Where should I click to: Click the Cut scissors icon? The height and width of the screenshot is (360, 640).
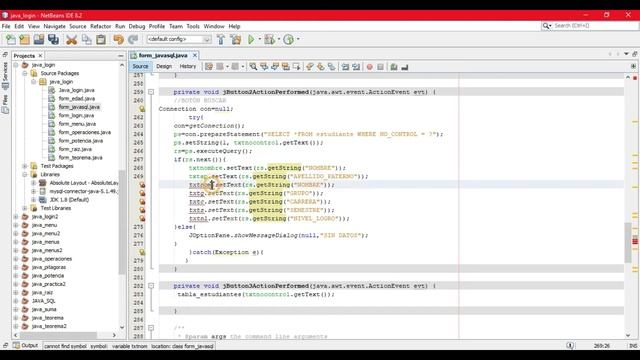71,39
